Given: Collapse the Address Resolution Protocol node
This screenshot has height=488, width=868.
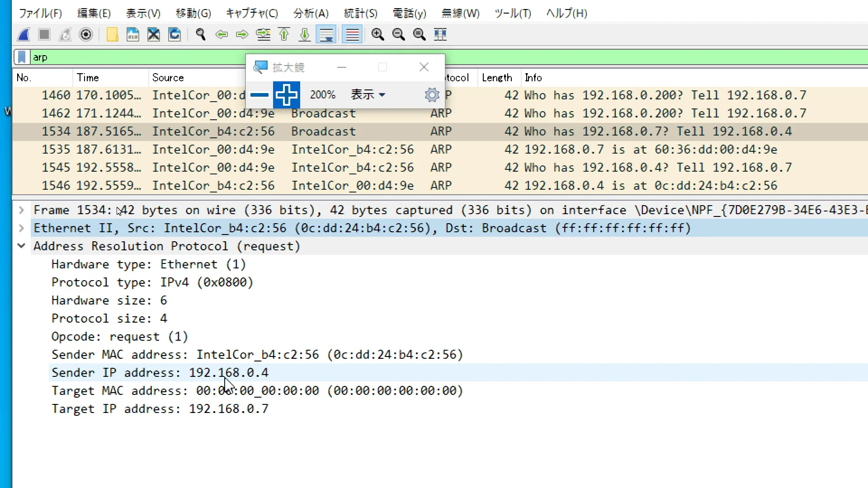Looking at the screenshot, I should tap(21, 246).
